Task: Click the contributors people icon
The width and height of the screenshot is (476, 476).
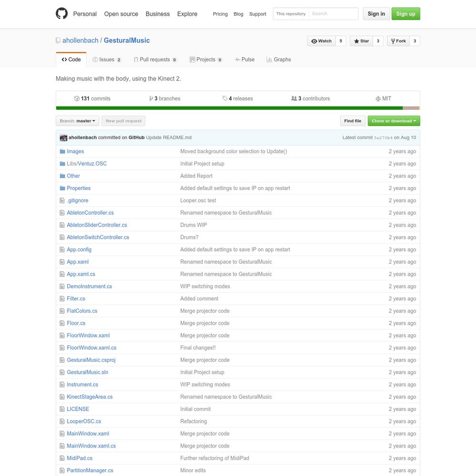Action: [294, 99]
